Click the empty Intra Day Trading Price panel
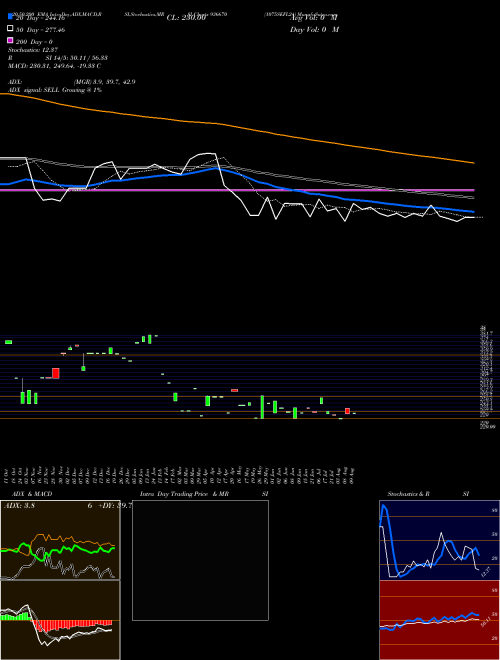Image resolution: width=500 pixels, height=660 pixels. (200, 560)
